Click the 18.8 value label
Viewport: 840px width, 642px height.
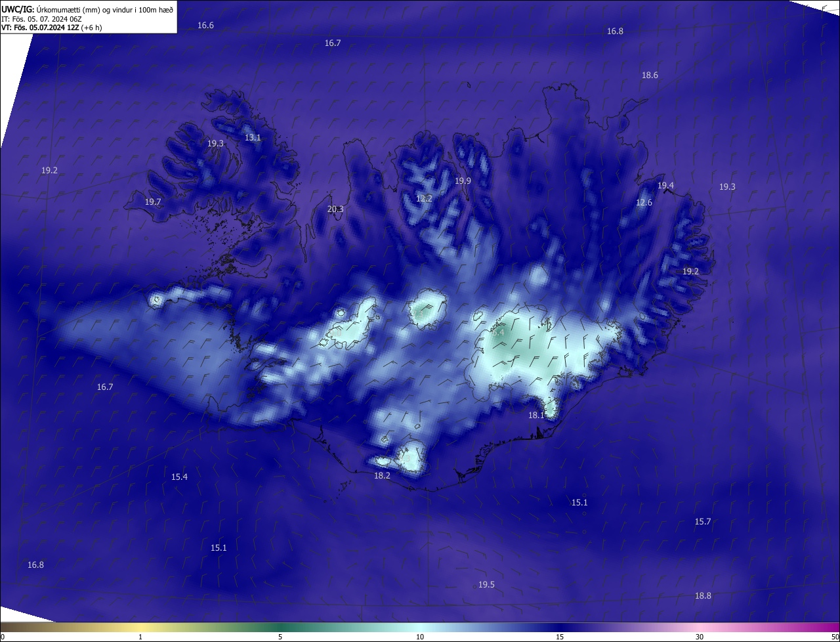[x=703, y=595]
